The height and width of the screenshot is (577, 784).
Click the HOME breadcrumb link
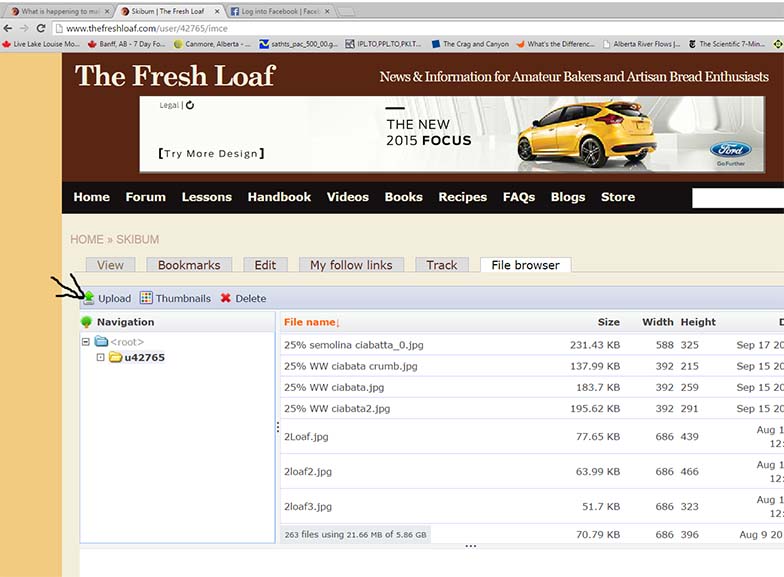tap(87, 239)
